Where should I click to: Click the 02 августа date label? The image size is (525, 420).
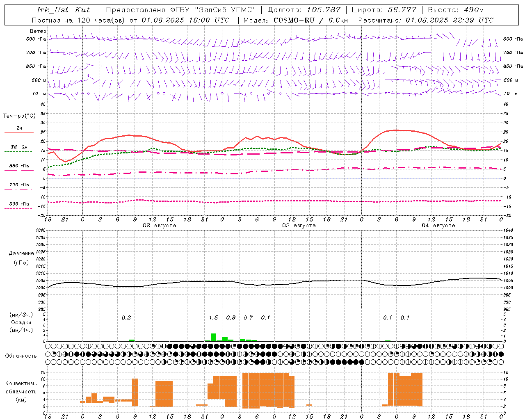click(160, 226)
